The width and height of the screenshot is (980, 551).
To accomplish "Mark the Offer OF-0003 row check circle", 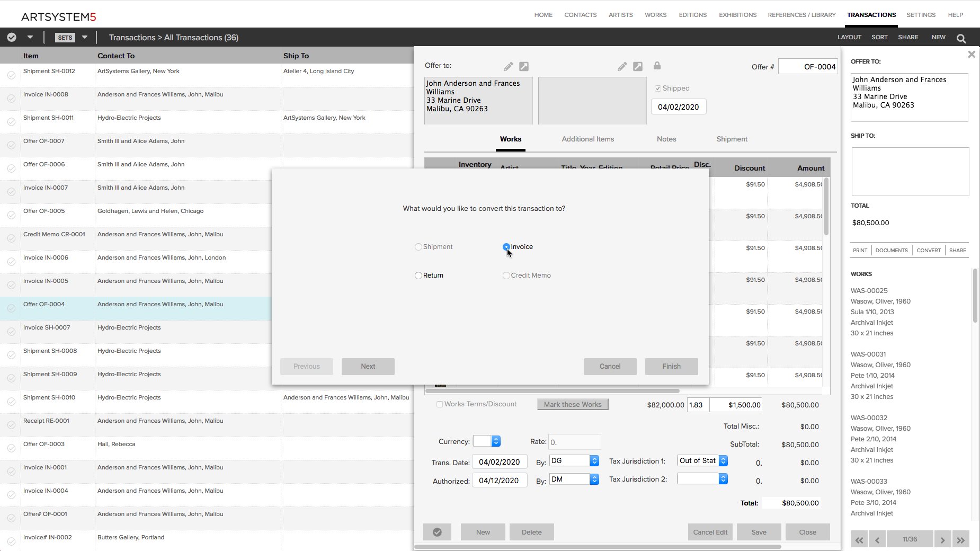I will [11, 448].
